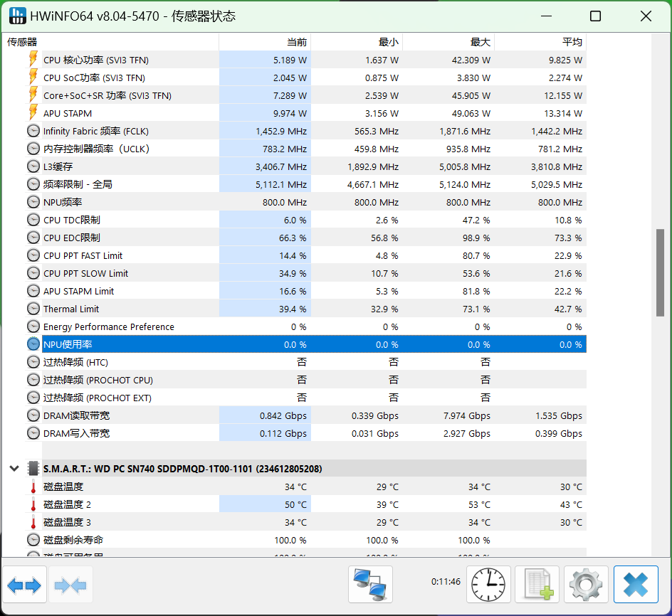The image size is (672, 616).
Task: Click the 5,005.8 MHz maximum value
Action: [x=465, y=166]
